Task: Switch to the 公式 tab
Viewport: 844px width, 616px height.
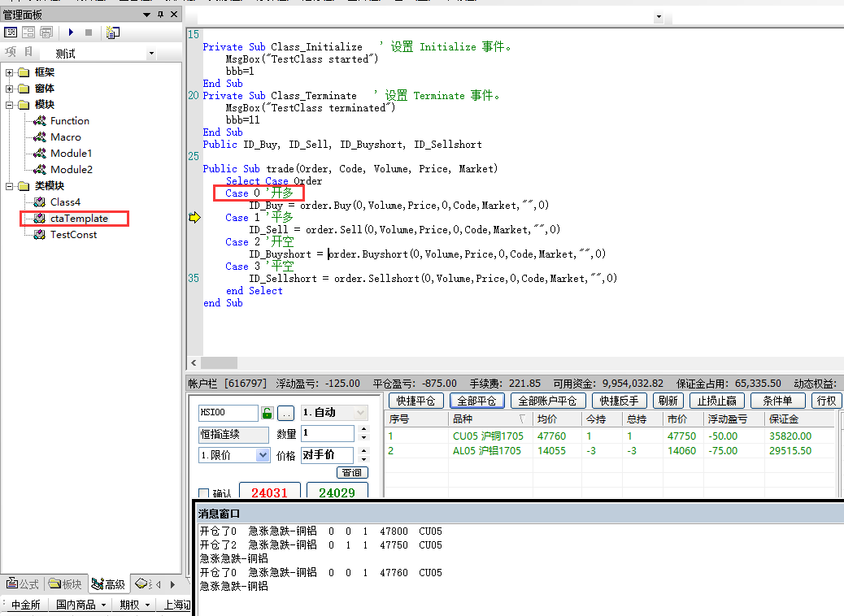Action: (x=23, y=583)
